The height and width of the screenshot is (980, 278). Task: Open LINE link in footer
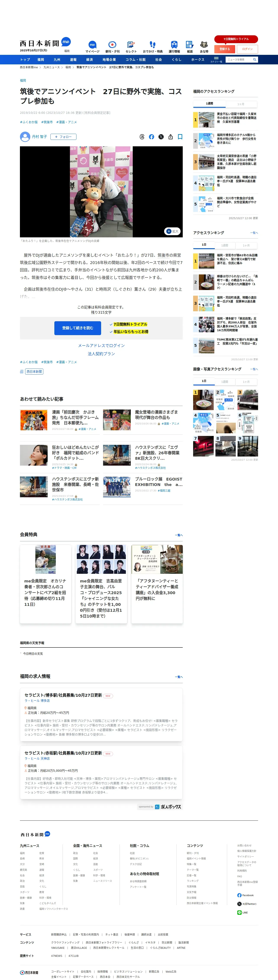click(242, 913)
